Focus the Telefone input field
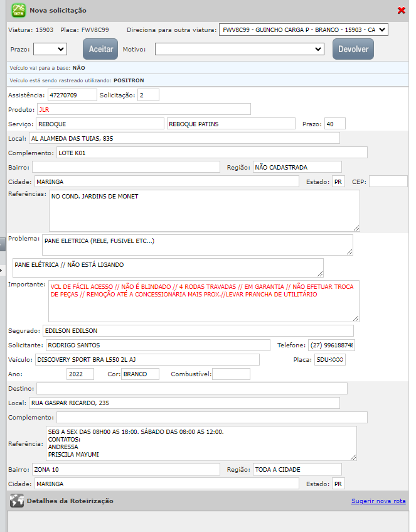Image resolution: width=416 pixels, height=532 pixels. coord(331,345)
